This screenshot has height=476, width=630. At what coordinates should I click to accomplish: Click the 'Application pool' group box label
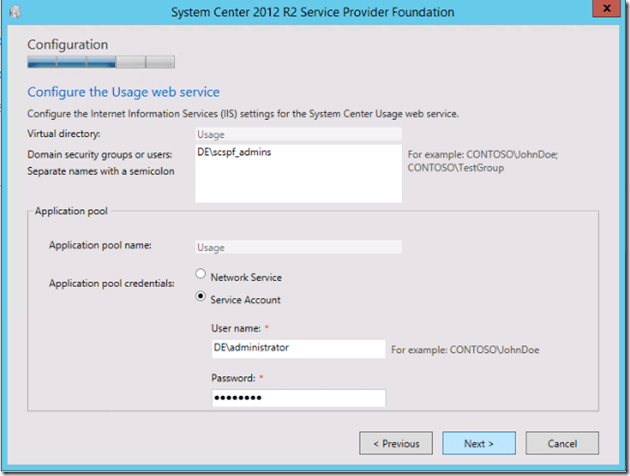click(72, 211)
